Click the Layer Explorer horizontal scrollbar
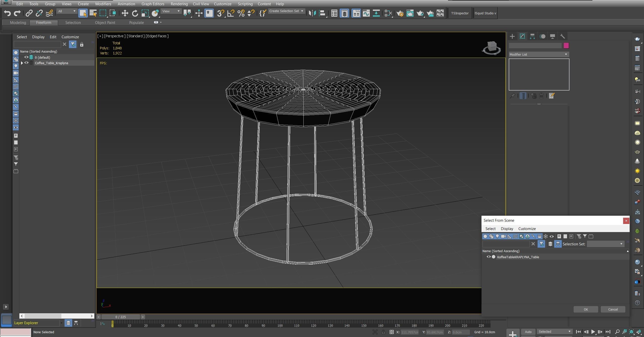The height and width of the screenshot is (337, 644). point(57,316)
